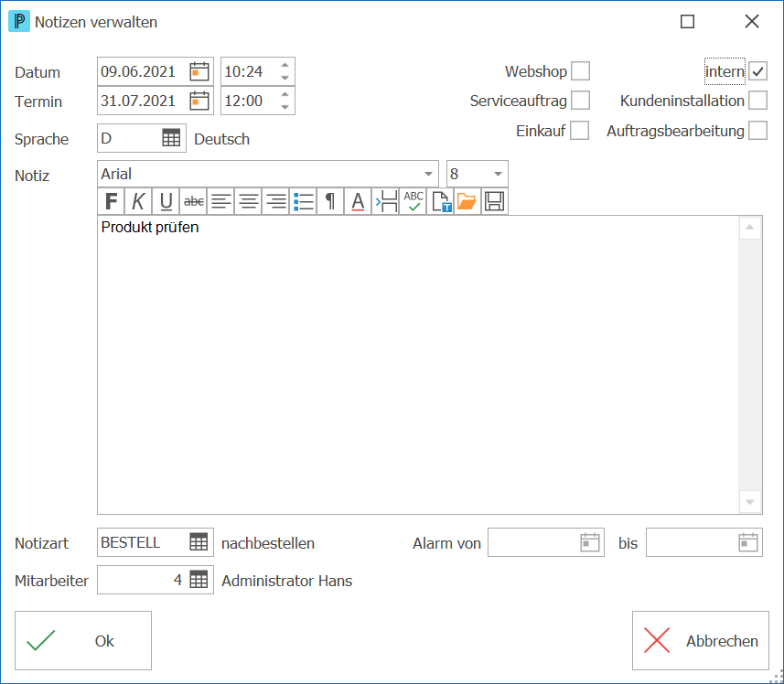
Task: Click note scrollbar down arrow
Action: (750, 502)
